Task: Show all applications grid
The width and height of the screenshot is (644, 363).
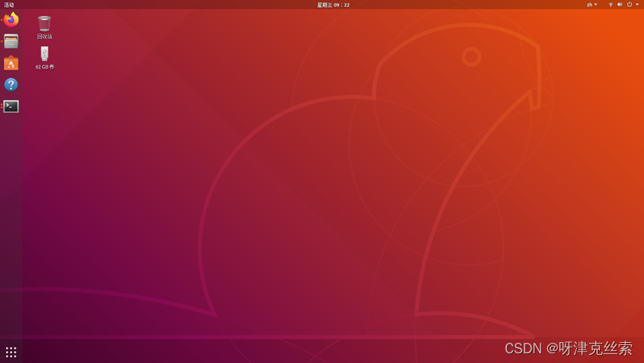Action: (11, 352)
